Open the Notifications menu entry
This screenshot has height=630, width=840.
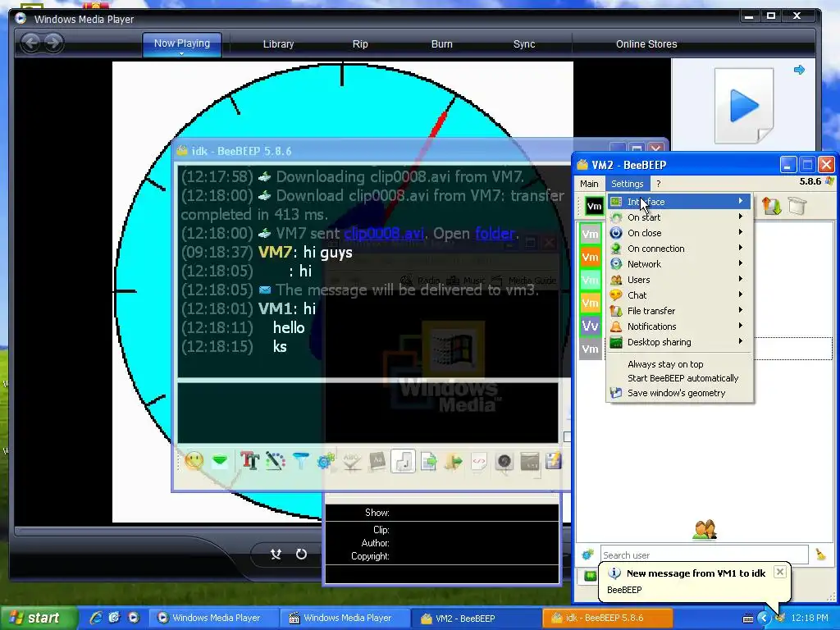(679, 326)
